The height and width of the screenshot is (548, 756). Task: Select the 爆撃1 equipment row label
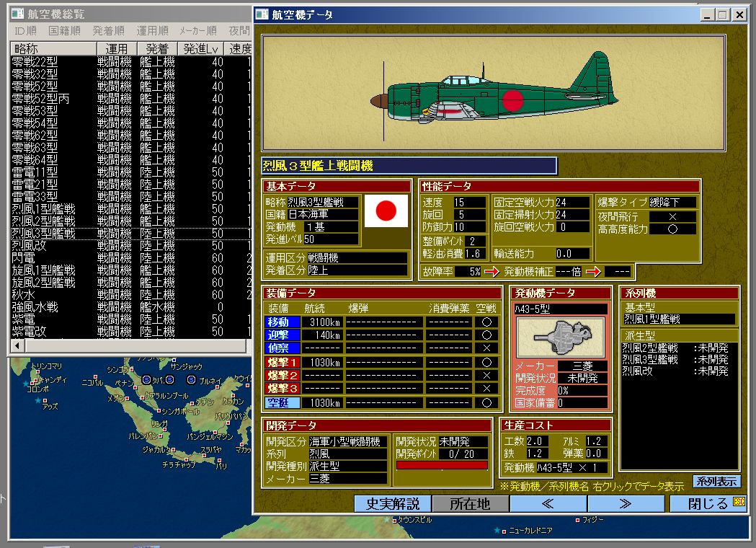(x=282, y=362)
